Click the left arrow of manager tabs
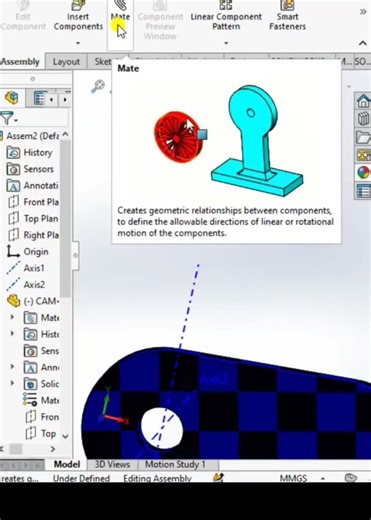The image size is (371, 520). [51, 100]
